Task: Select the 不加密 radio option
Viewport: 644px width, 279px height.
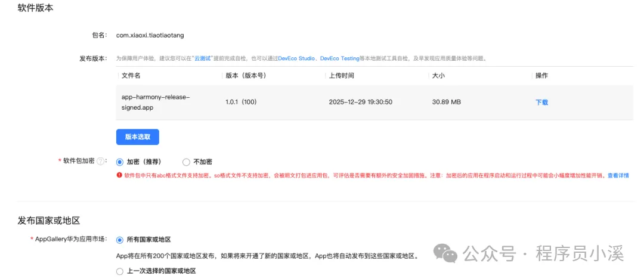Action: pyautogui.click(x=187, y=162)
